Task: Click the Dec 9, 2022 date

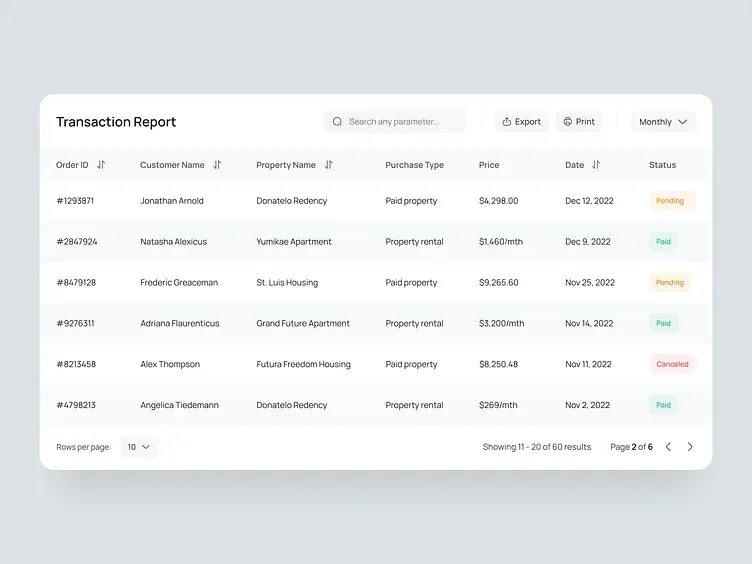Action: (588, 241)
